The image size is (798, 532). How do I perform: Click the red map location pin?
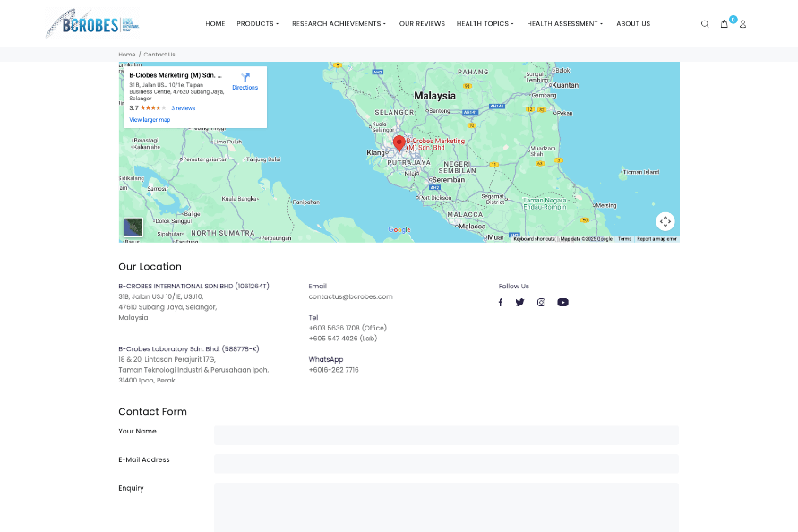399,143
